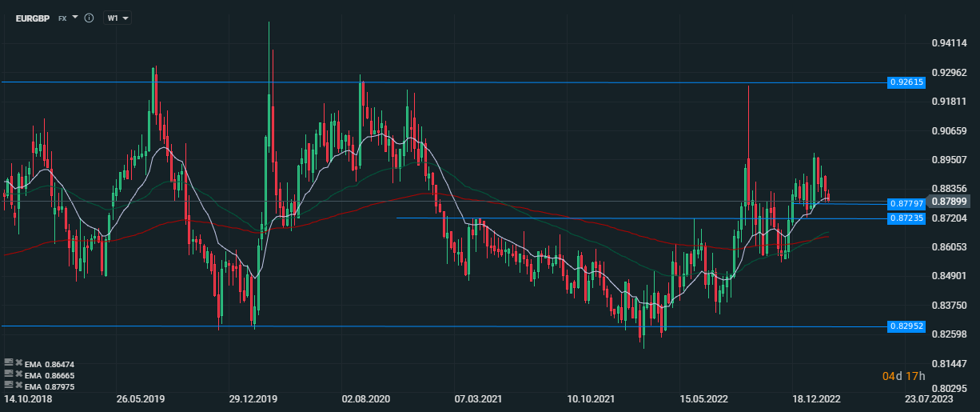Image resolution: width=980 pixels, height=412 pixels.
Task: Click the 0.90659 price axis value
Action: tap(950, 130)
